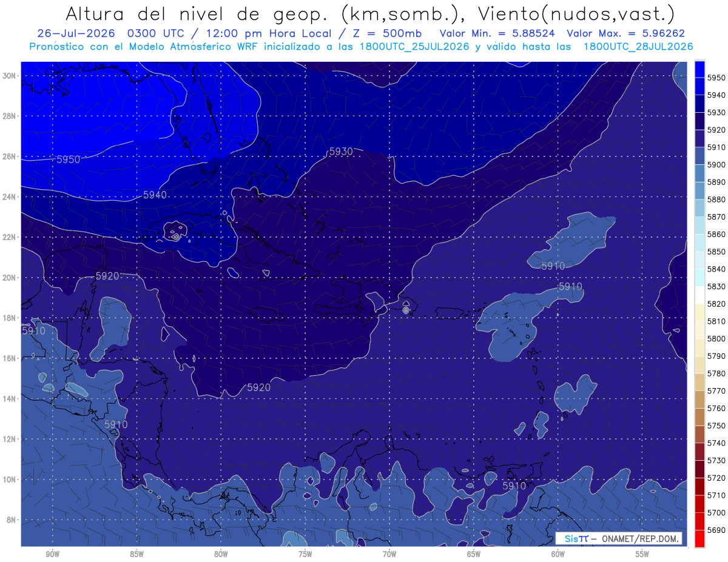Click the 10N latitude axis label
Image resolution: width=728 pixels, height=562 pixels.
[10, 480]
